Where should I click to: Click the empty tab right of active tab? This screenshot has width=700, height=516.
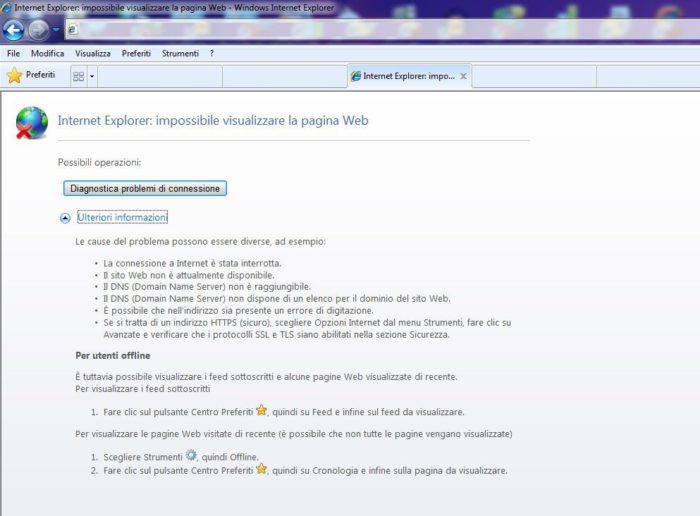point(534,77)
